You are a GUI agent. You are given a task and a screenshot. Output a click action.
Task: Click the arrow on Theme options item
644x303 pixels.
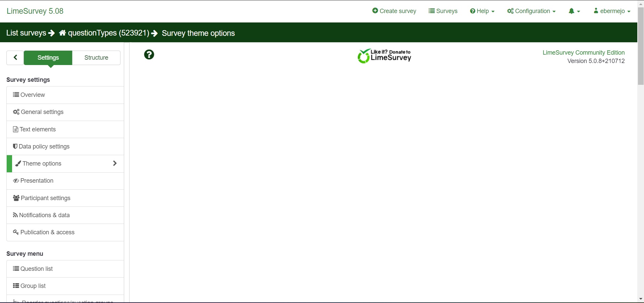pyautogui.click(x=115, y=164)
